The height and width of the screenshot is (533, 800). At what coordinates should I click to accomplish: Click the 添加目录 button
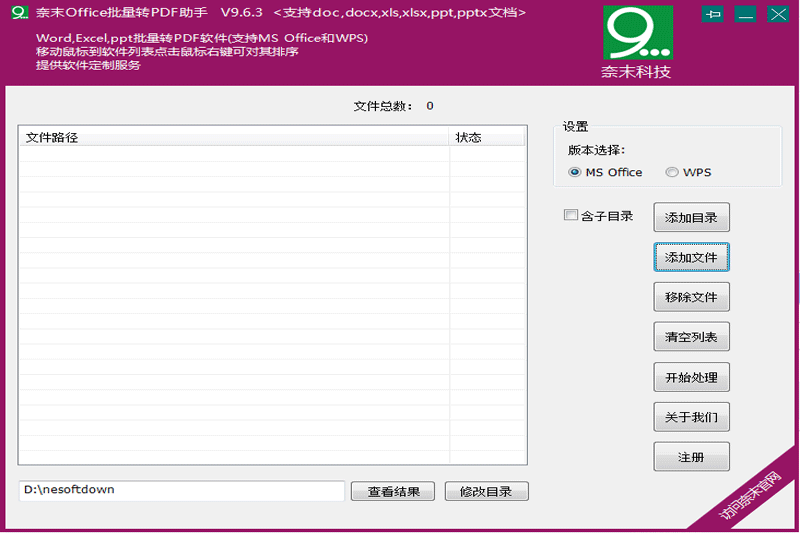pyautogui.click(x=691, y=217)
